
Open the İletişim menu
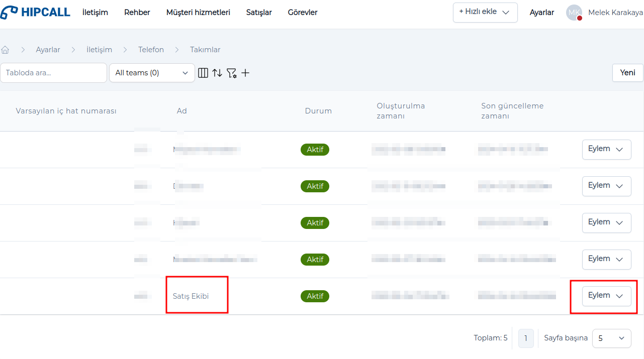[x=95, y=13]
